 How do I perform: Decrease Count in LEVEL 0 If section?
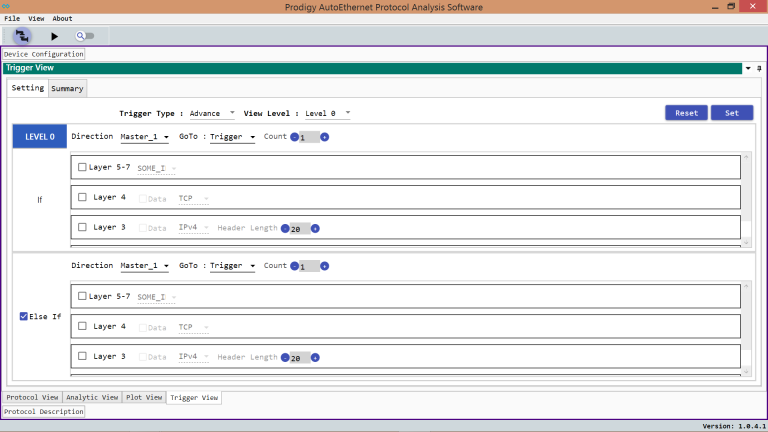click(x=294, y=137)
